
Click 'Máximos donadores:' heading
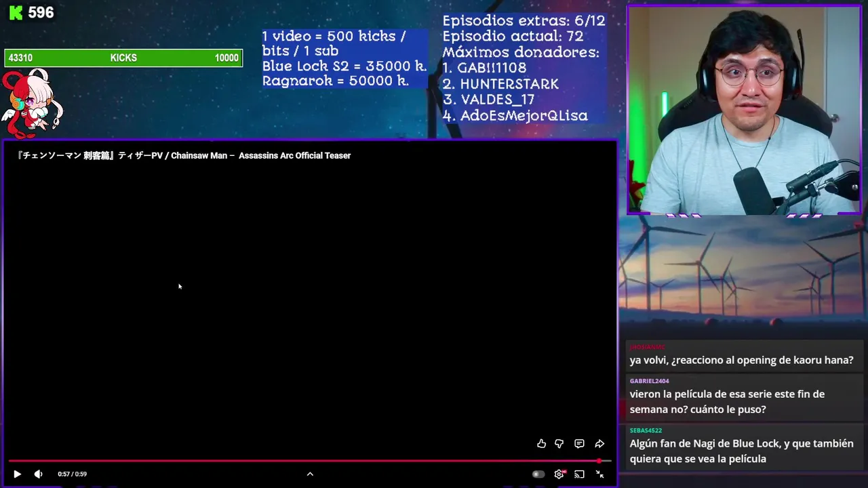pos(521,52)
